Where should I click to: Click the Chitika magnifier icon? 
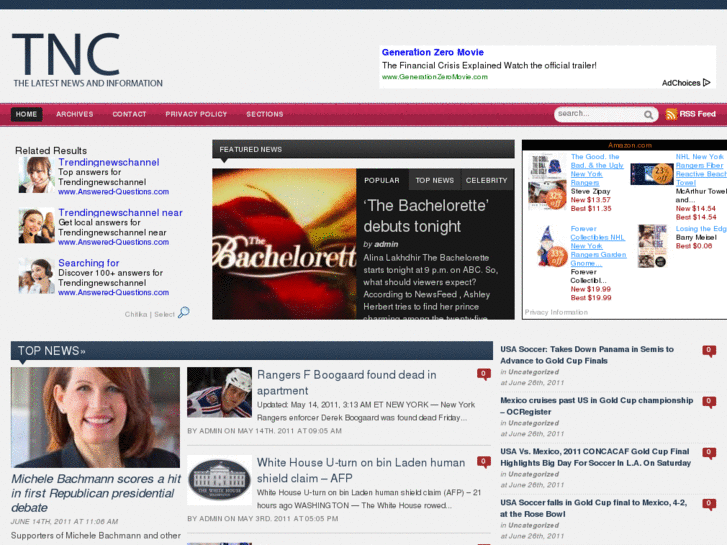click(x=184, y=312)
